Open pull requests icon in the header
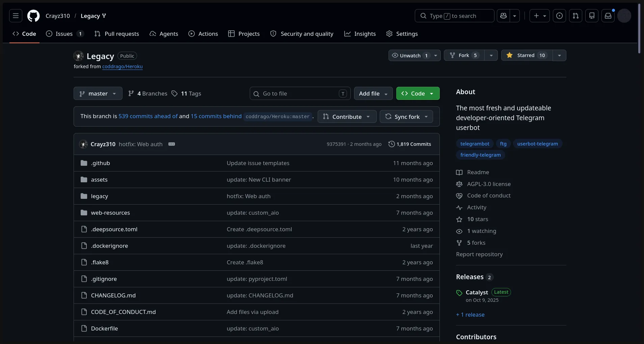The width and height of the screenshot is (644, 344). pyautogui.click(x=575, y=16)
